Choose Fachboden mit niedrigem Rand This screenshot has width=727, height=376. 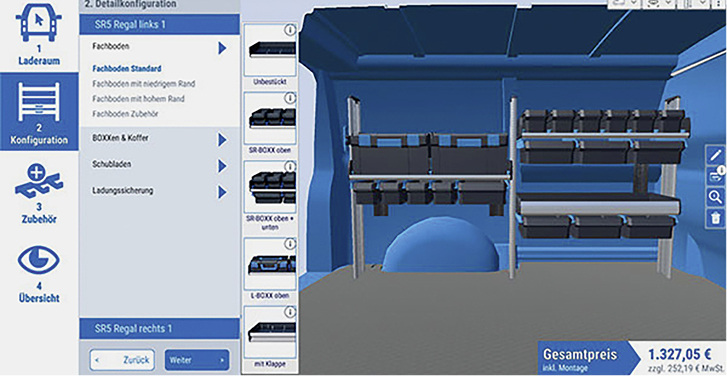coord(144,84)
